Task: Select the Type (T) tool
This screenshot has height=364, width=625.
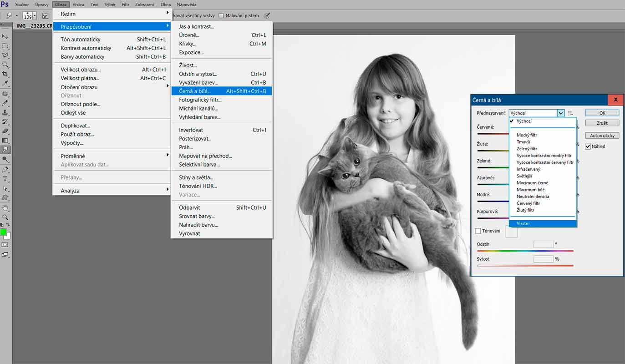Action: (x=5, y=179)
